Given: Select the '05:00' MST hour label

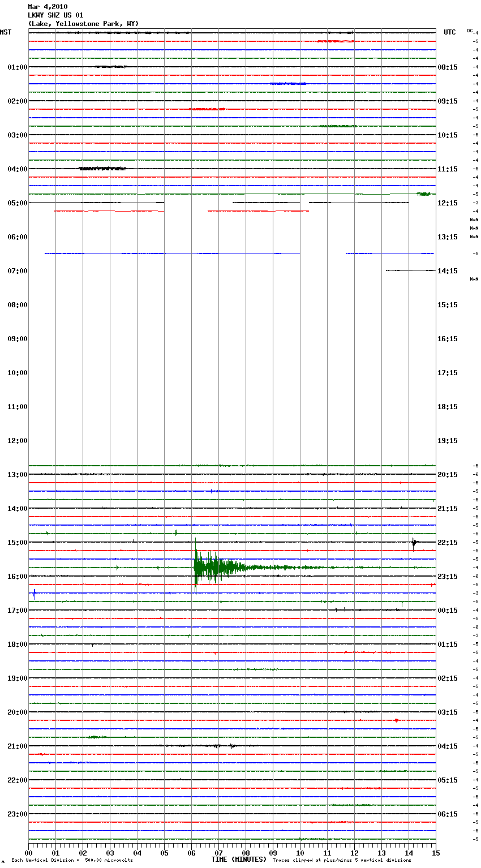Looking at the screenshot, I should tap(18, 203).
